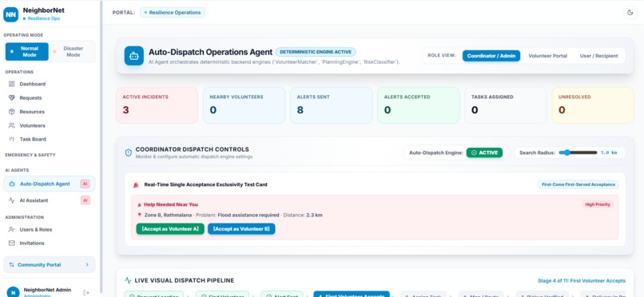Open Task Board from the sidebar

point(50,139)
